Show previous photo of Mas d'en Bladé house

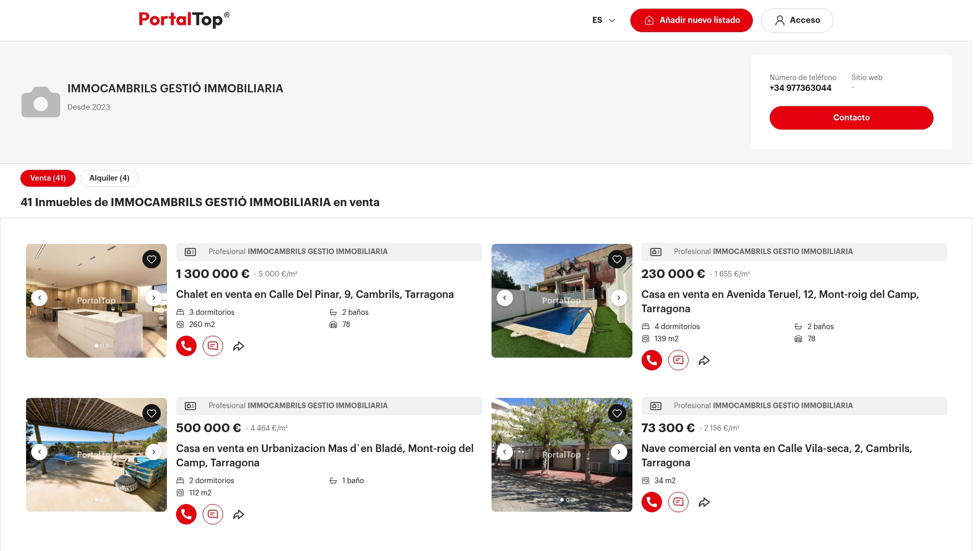pyautogui.click(x=39, y=452)
